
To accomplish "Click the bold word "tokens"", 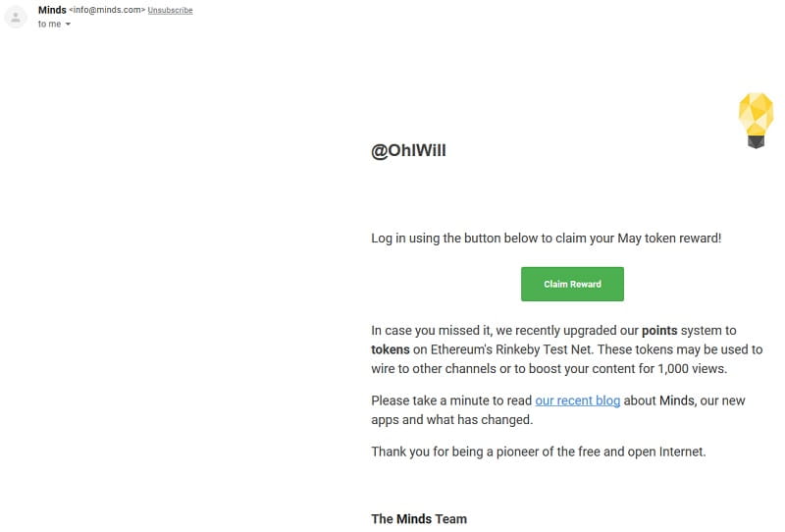I will pyautogui.click(x=391, y=349).
